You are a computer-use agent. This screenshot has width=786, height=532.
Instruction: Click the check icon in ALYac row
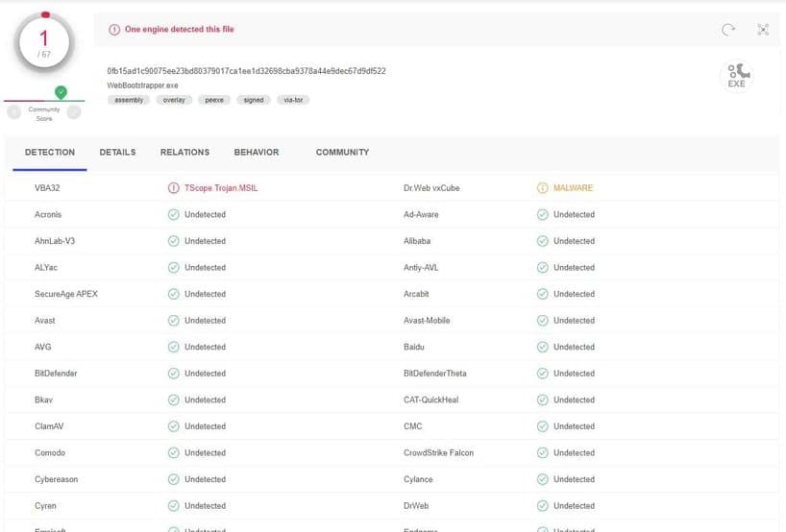pyautogui.click(x=174, y=268)
